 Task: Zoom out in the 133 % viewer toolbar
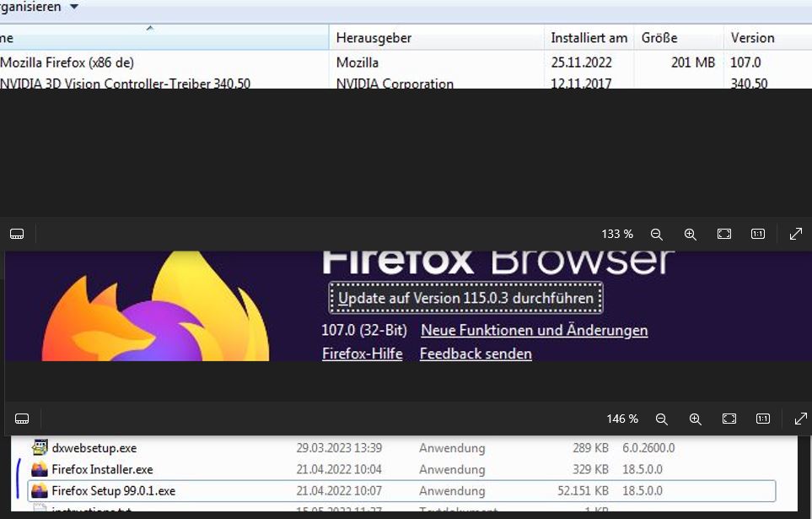656,234
